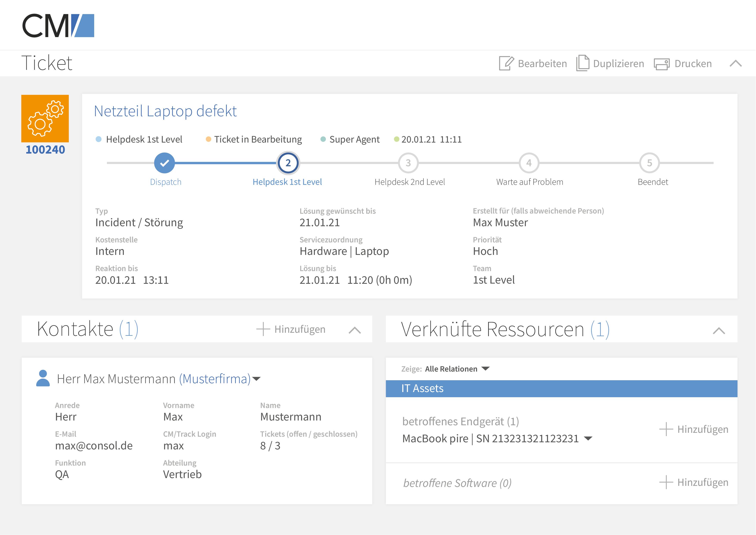
Task: Click the Bearbeiten edit icon
Action: 506,63
